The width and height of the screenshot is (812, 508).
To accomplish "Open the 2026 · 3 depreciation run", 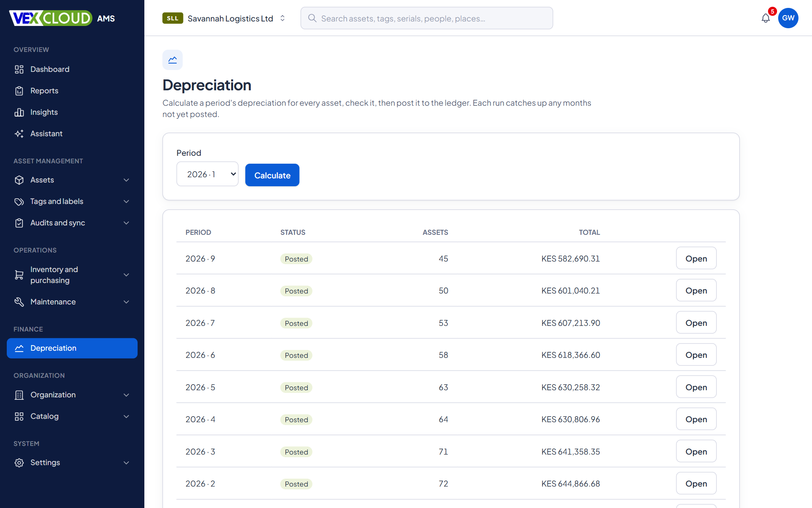I will coord(696,451).
